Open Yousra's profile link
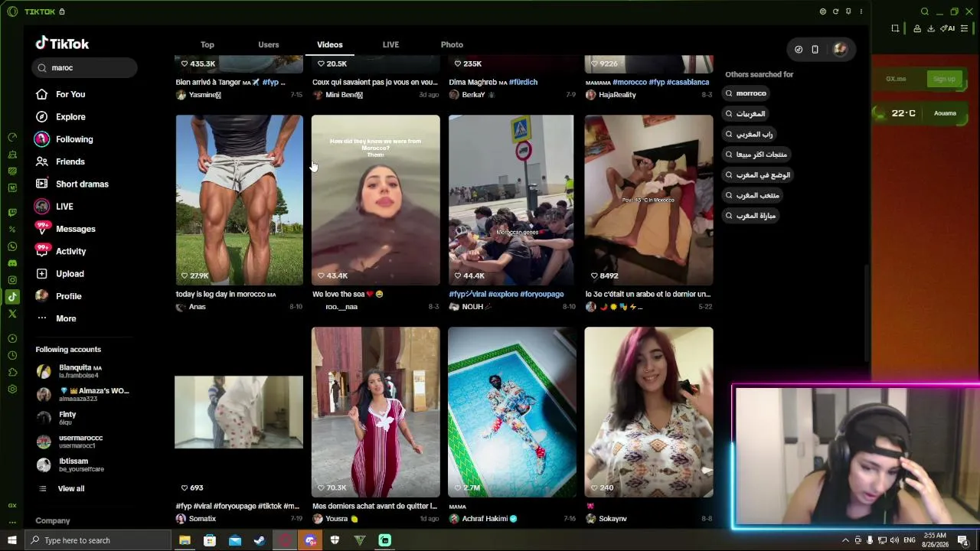Screen dimensions: 980x551 tap(335, 519)
